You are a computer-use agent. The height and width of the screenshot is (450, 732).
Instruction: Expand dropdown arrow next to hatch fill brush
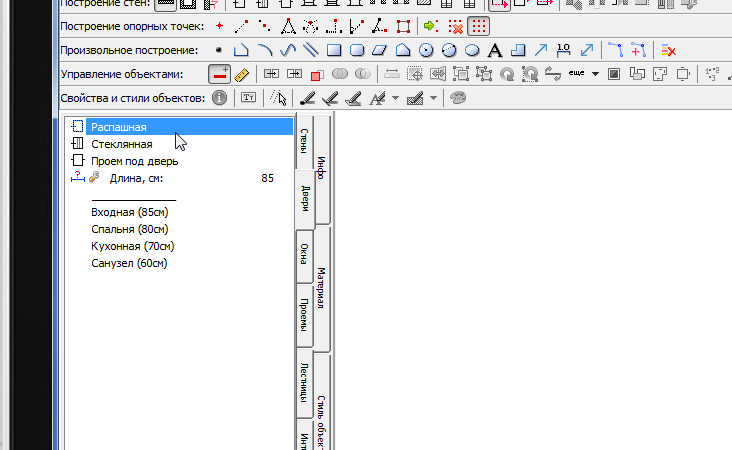(433, 98)
